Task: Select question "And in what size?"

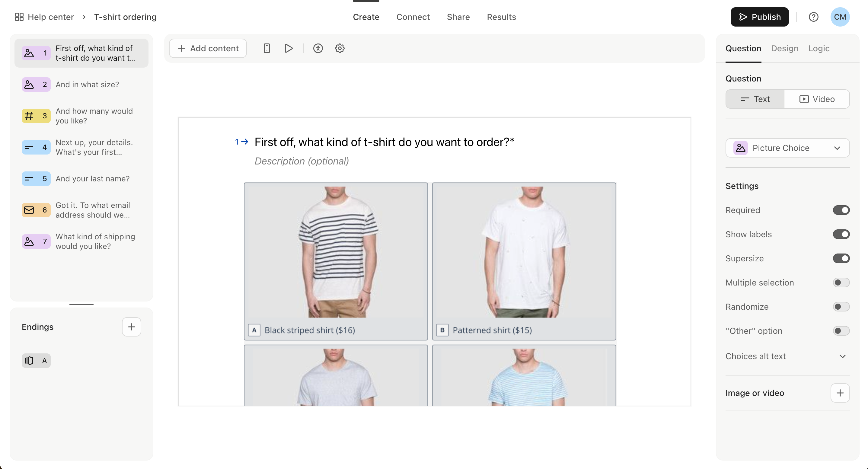Action: [x=81, y=84]
